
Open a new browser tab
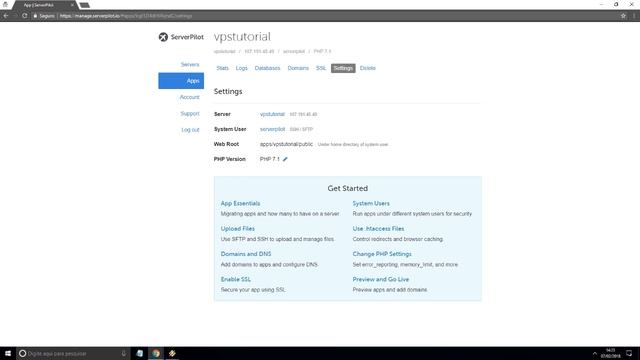click(84, 5)
